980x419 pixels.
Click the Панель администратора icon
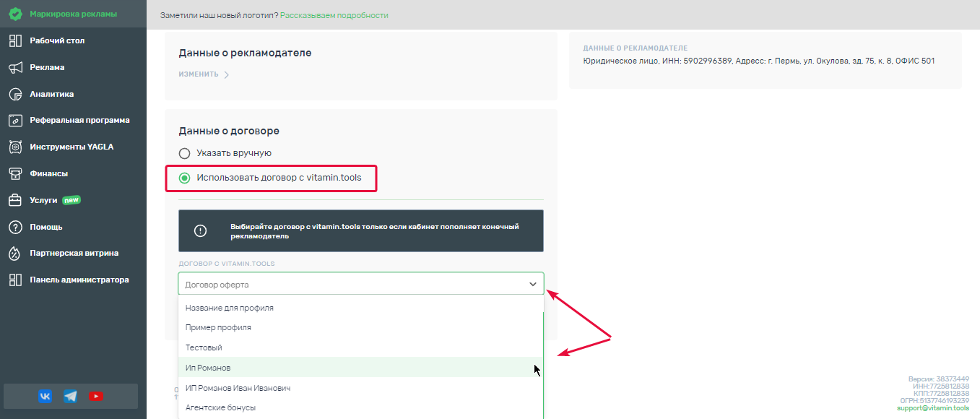[15, 280]
